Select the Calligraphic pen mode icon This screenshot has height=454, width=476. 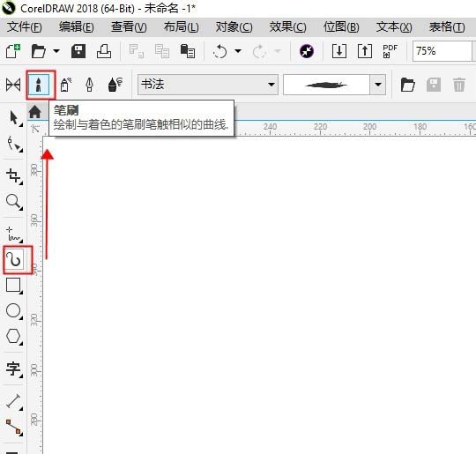(x=89, y=85)
